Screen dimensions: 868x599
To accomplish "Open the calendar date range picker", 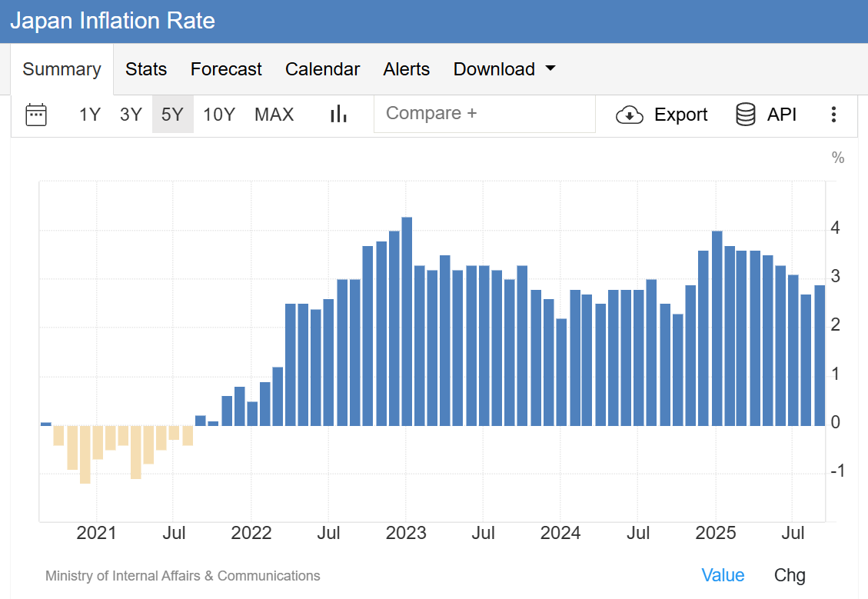I will coord(36,115).
